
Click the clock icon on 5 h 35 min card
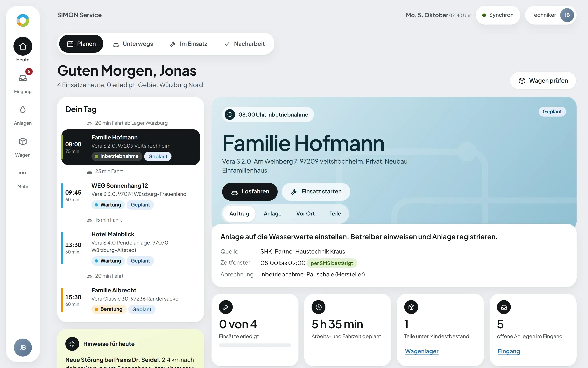point(318,307)
